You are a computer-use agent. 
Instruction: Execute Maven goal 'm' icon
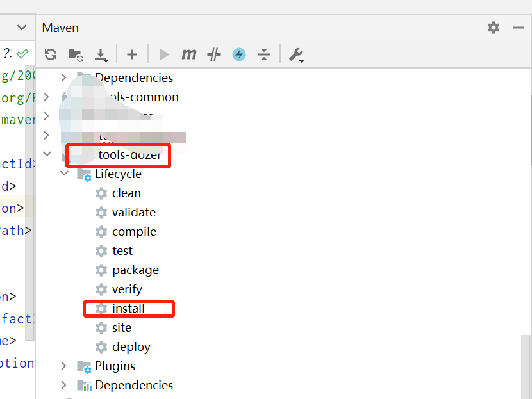189,54
